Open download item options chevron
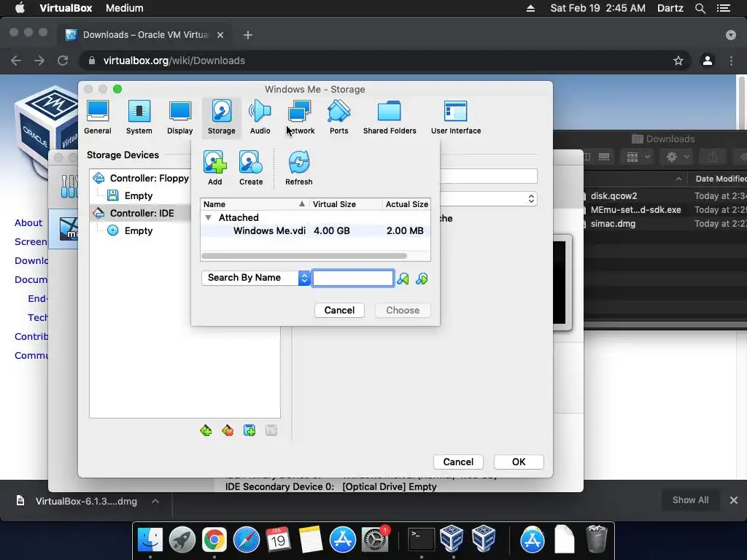The height and width of the screenshot is (560, 747). (x=155, y=501)
